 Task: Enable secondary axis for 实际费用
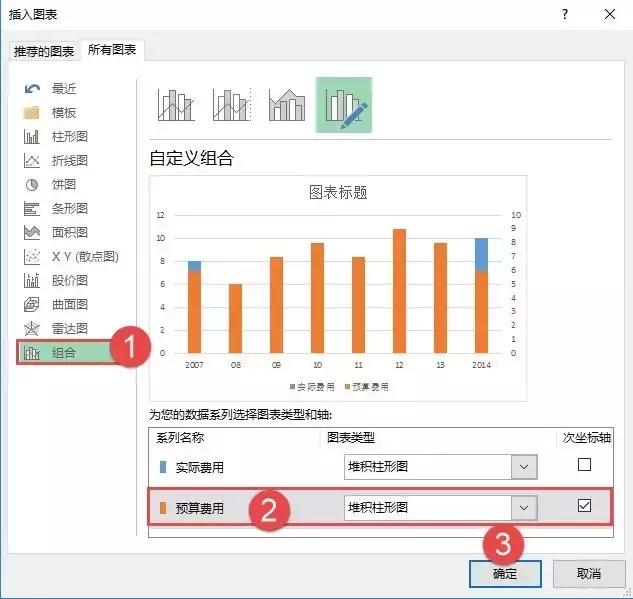coord(584,465)
